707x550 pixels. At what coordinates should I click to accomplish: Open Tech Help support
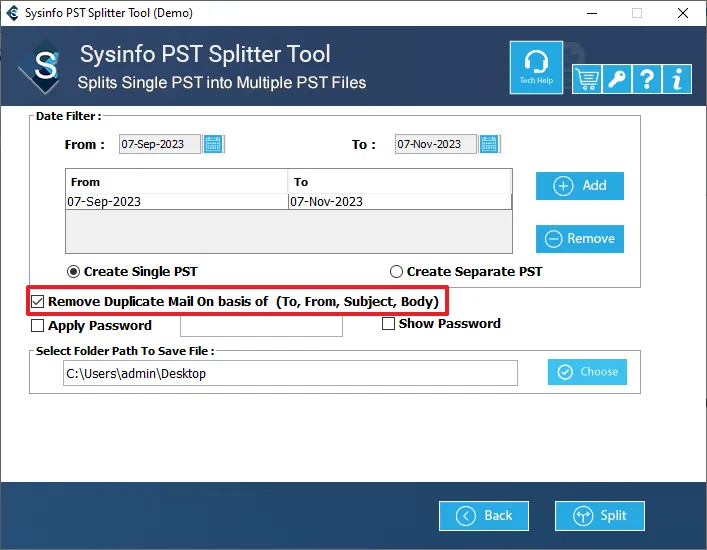536,68
